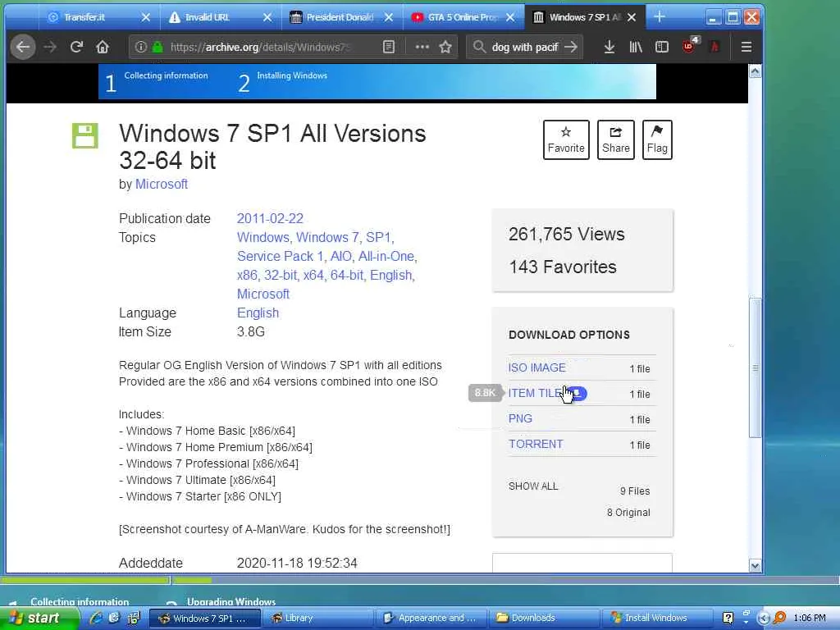Screen dimensions: 840x630
Task: Click the vertical scrollbar thumb
Action: tap(755, 368)
